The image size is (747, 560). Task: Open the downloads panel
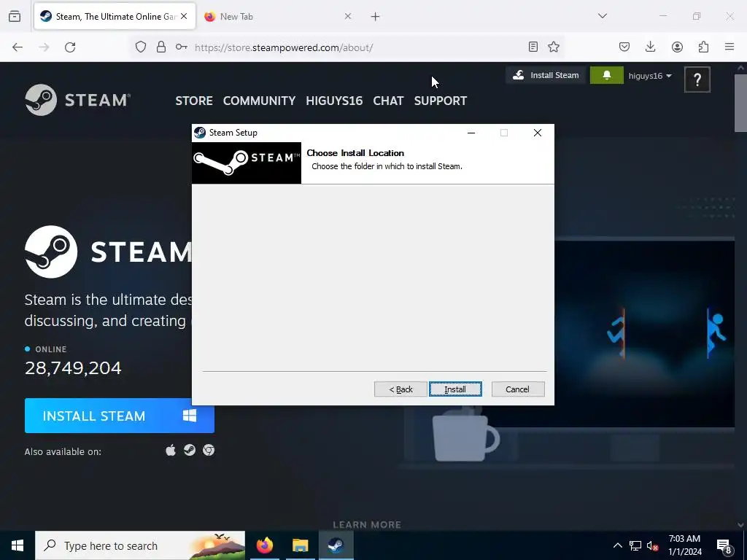coord(650,47)
